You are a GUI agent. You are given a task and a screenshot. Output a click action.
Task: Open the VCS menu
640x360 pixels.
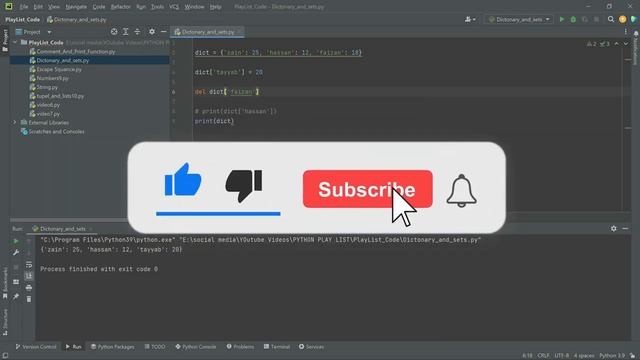click(x=174, y=7)
